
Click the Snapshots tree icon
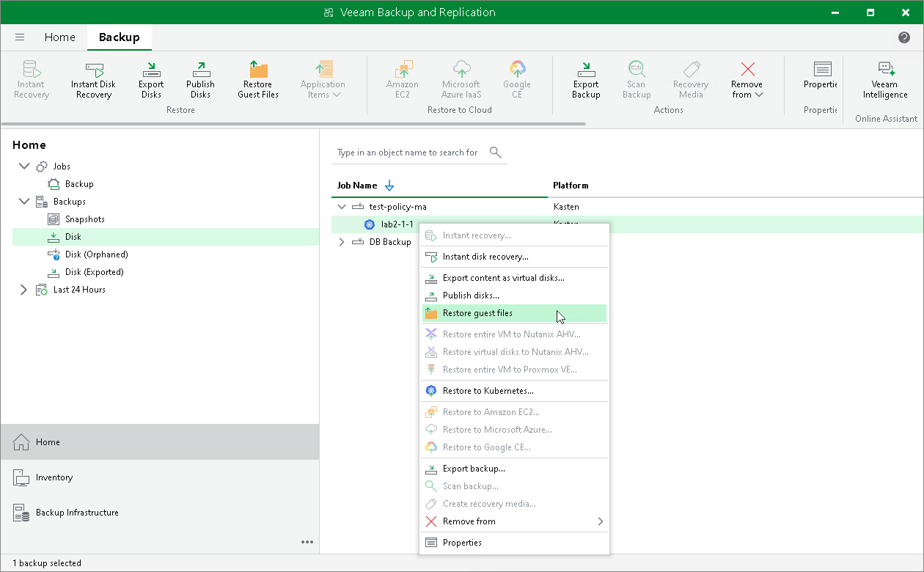pos(53,219)
